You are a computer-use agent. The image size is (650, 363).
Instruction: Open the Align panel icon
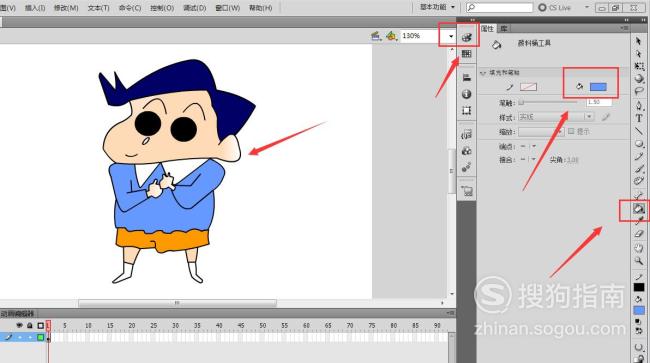(x=466, y=77)
